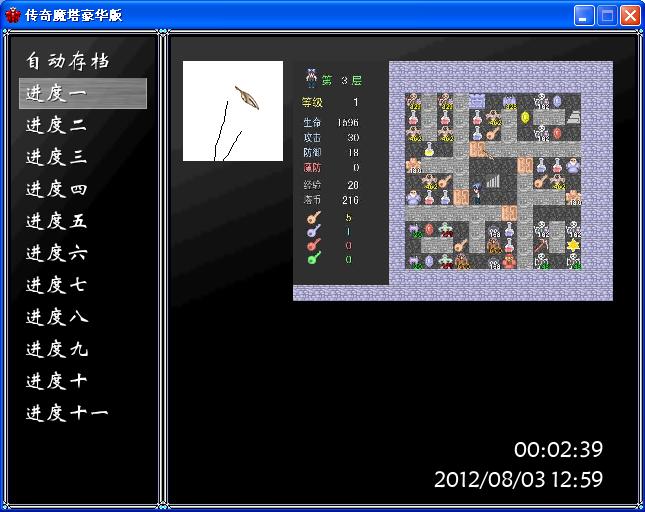Image resolution: width=645 pixels, height=512 pixels.
Task: Click the floor map preview thumbnail
Action: click(x=453, y=181)
